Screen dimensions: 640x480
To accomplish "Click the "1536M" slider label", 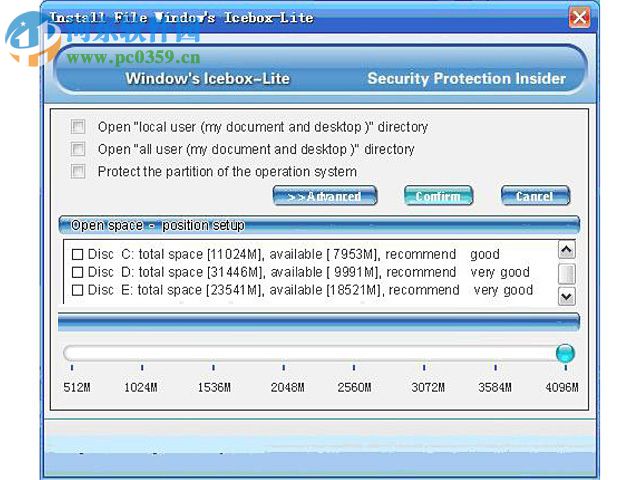I will (x=214, y=387).
